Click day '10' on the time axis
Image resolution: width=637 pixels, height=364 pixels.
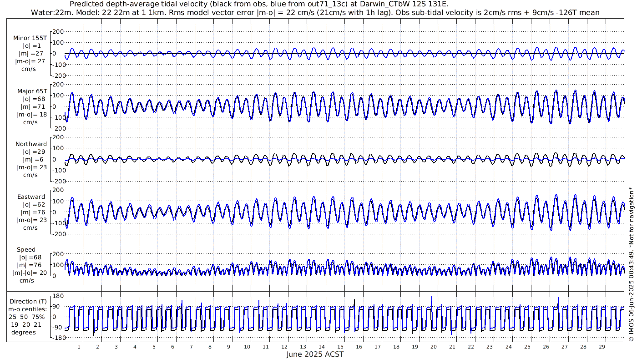[247, 347]
